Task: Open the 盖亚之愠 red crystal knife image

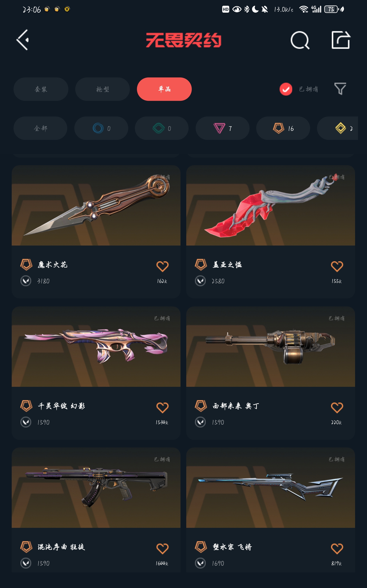Action: click(270, 205)
